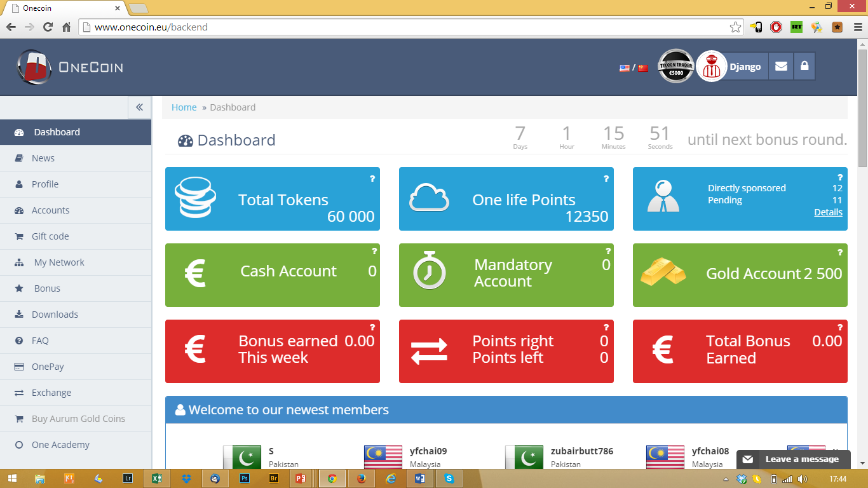Viewport: 868px width, 488px height.
Task: Click the Downloads sidebar entry
Action: (x=76, y=315)
